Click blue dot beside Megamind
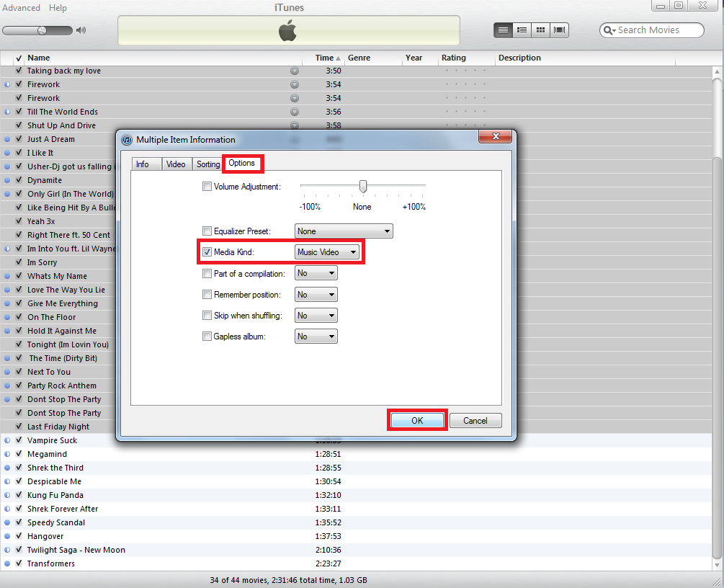Viewport: 724px width, 588px height. click(7, 454)
